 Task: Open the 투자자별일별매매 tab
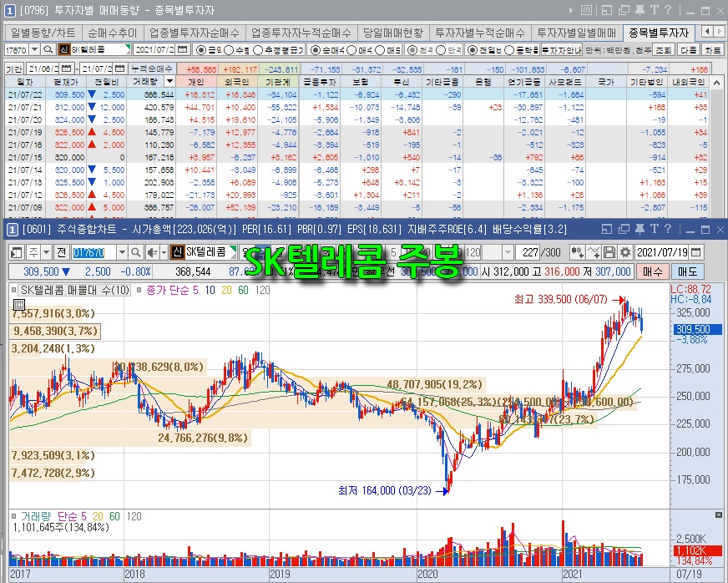tap(576, 33)
